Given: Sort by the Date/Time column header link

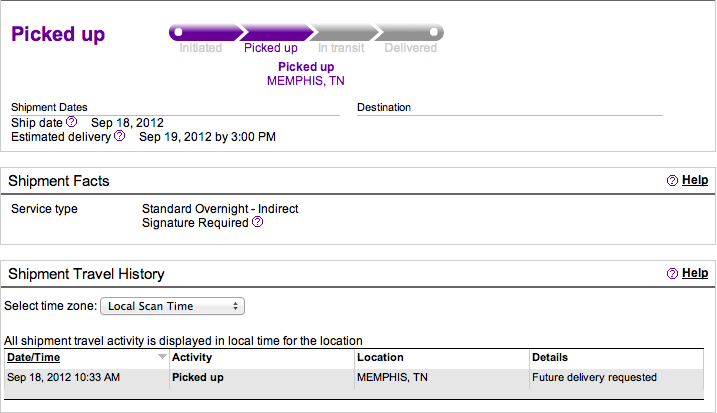Looking at the screenshot, I should coord(33,357).
